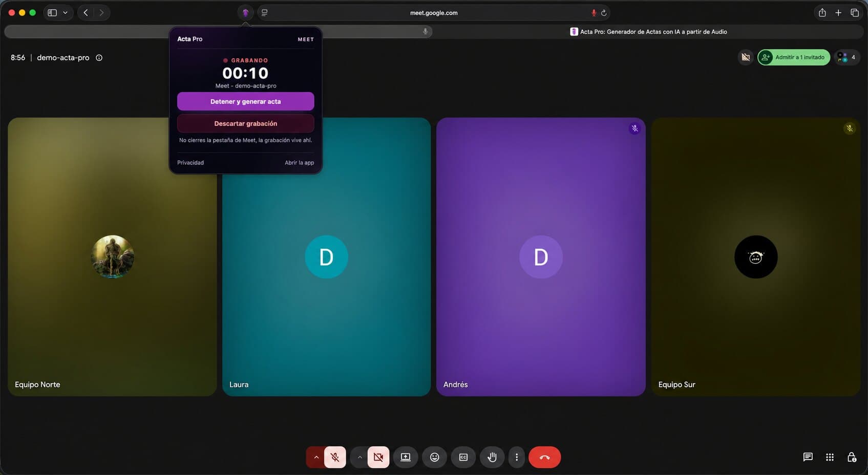
Task: Click the MEET badge in the popup
Action: pos(306,39)
